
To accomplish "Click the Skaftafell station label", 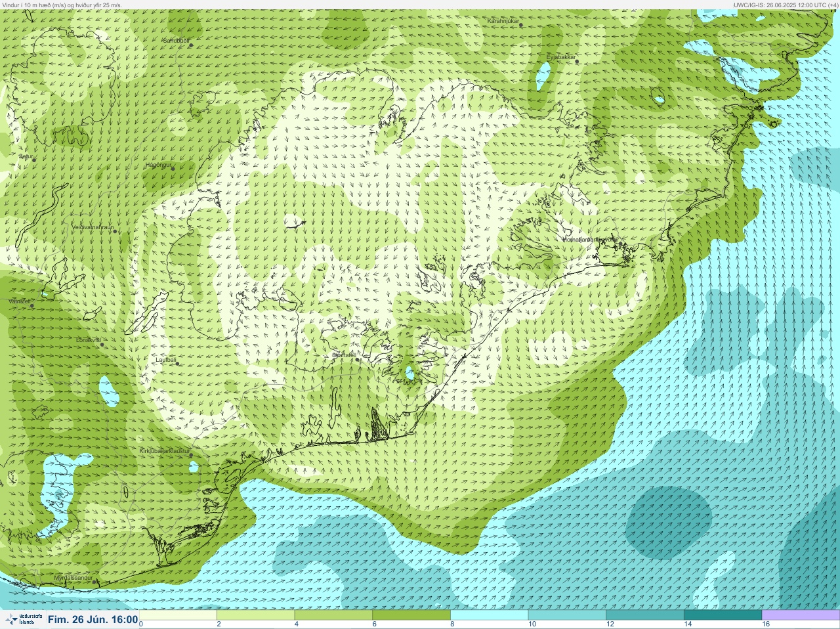I will (x=344, y=355).
